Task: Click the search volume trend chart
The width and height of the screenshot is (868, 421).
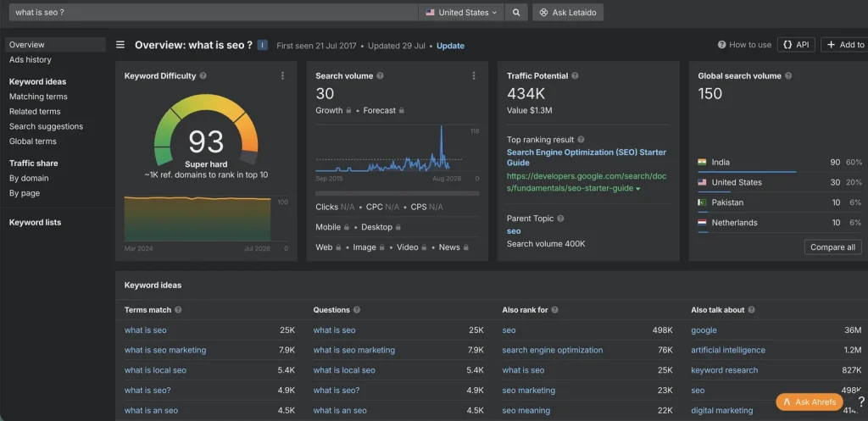Action: 389,148
